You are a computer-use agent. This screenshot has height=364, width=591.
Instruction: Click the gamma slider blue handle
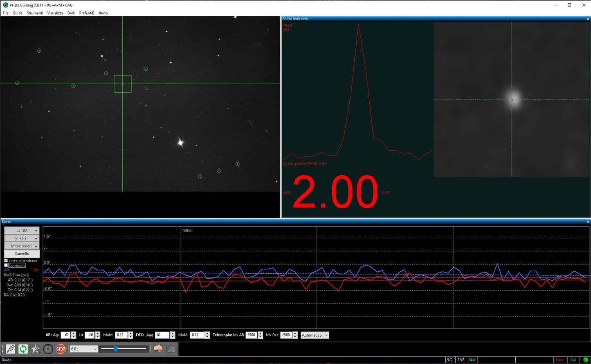[x=116, y=349]
